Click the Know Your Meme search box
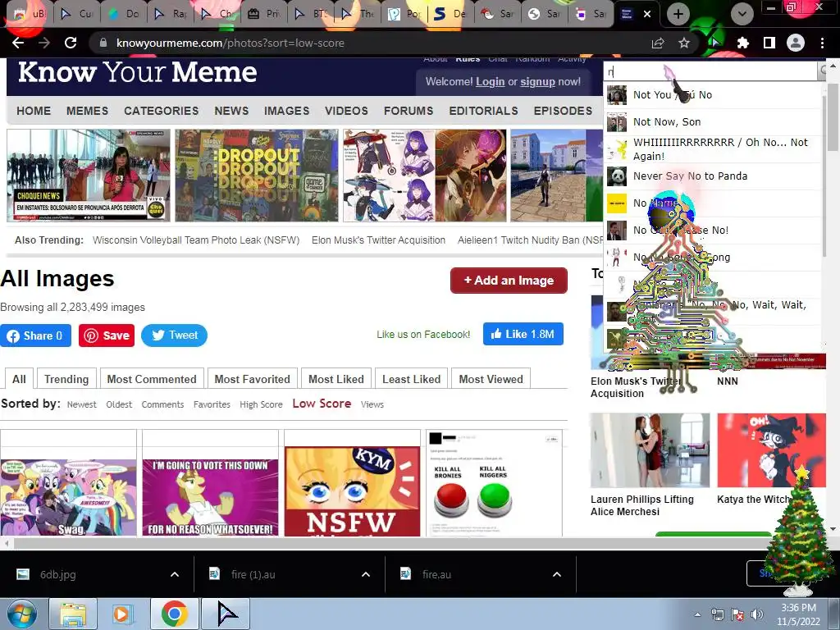The height and width of the screenshot is (630, 840). [x=710, y=71]
